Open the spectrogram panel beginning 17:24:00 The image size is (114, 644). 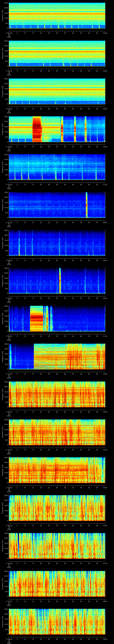pyautogui.click(x=57, y=91)
